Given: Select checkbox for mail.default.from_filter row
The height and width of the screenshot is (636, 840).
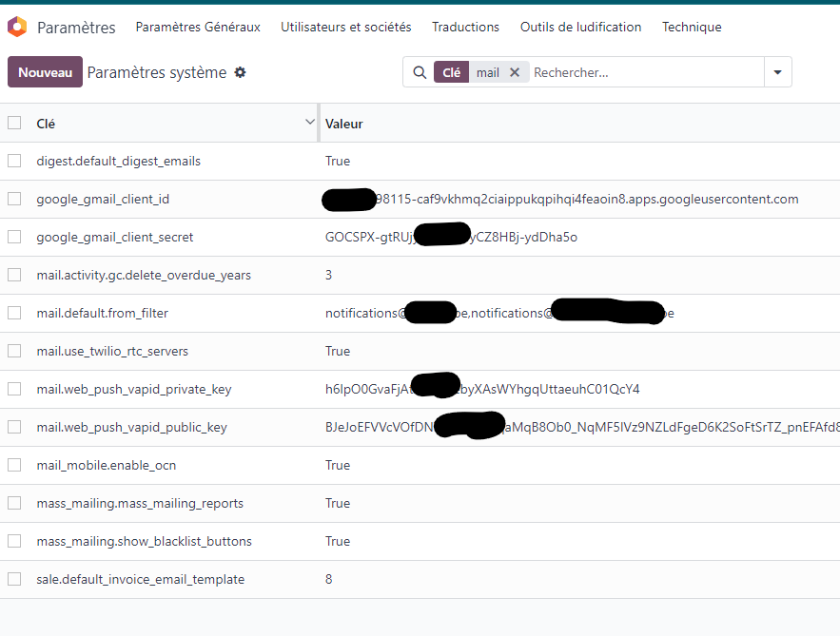Looking at the screenshot, I should 14,313.
